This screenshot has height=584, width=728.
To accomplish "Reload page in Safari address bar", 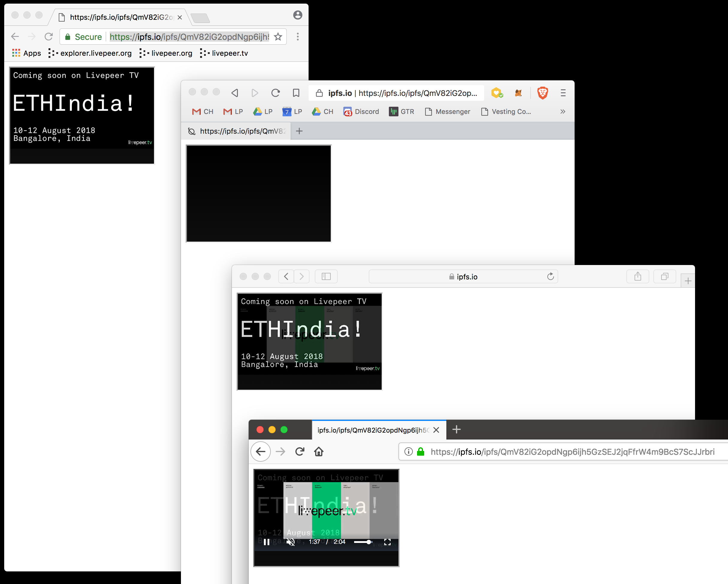I will [x=550, y=276].
